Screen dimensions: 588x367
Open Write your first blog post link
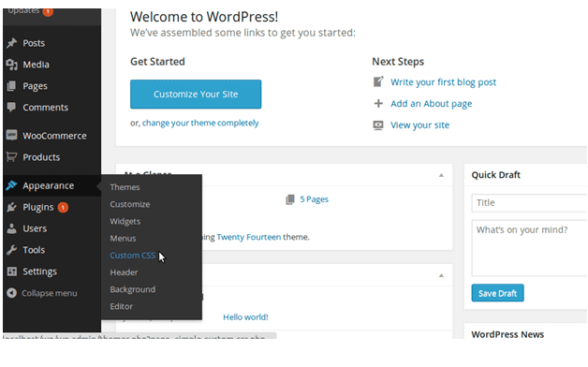[x=443, y=82]
